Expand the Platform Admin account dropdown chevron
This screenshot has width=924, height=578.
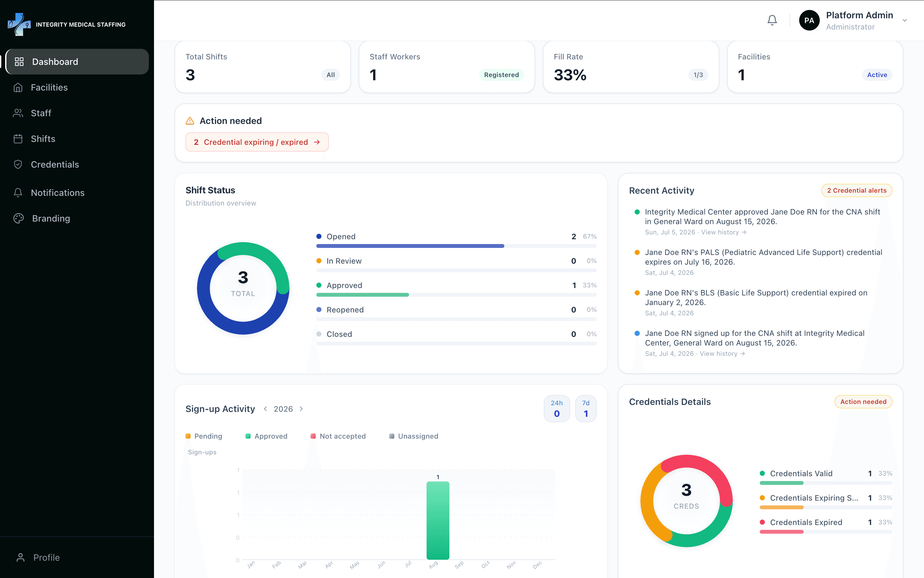tap(904, 21)
